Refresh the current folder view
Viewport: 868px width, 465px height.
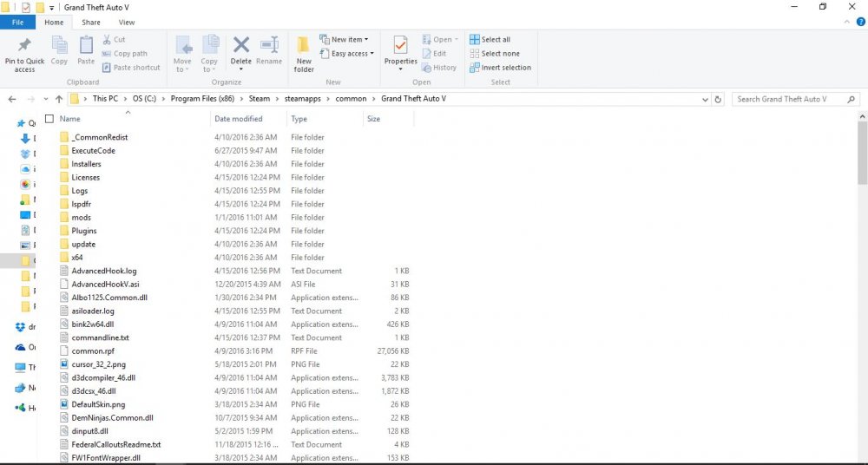[718, 99]
